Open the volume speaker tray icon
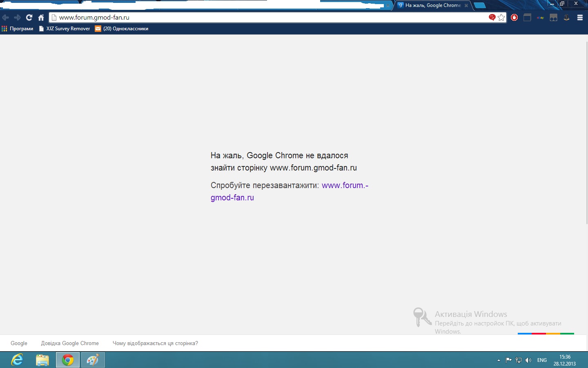The height and width of the screenshot is (368, 588). (528, 360)
